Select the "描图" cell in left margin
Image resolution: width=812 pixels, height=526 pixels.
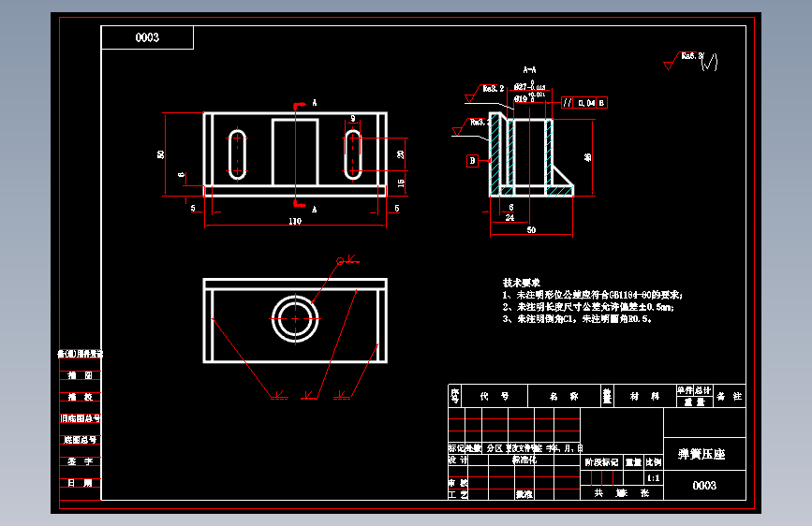point(81,375)
